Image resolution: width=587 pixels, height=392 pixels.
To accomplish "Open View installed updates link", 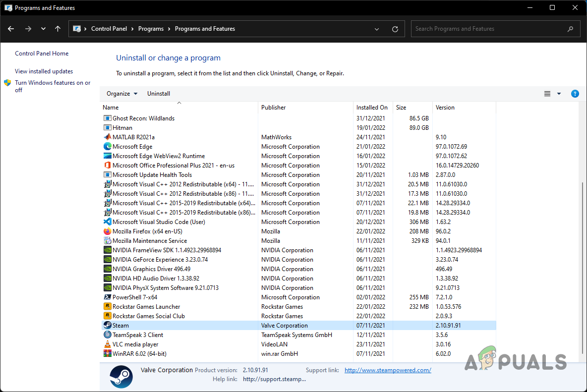I will click(44, 71).
